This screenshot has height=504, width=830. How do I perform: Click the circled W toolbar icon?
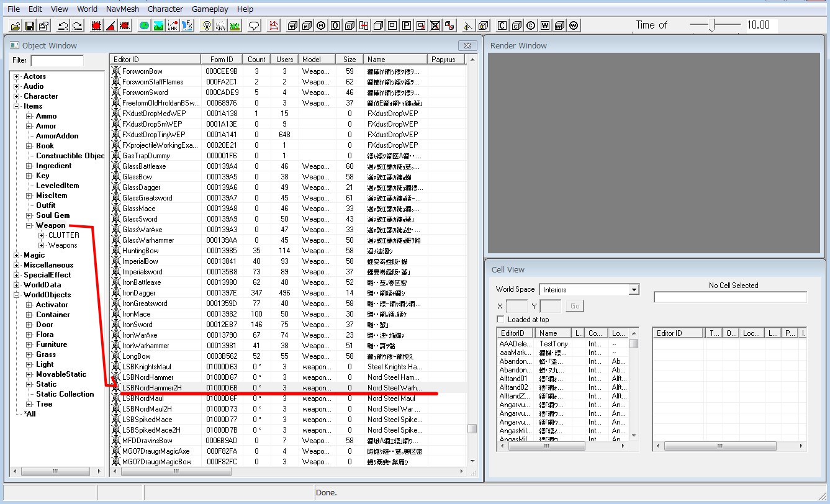[x=574, y=25]
